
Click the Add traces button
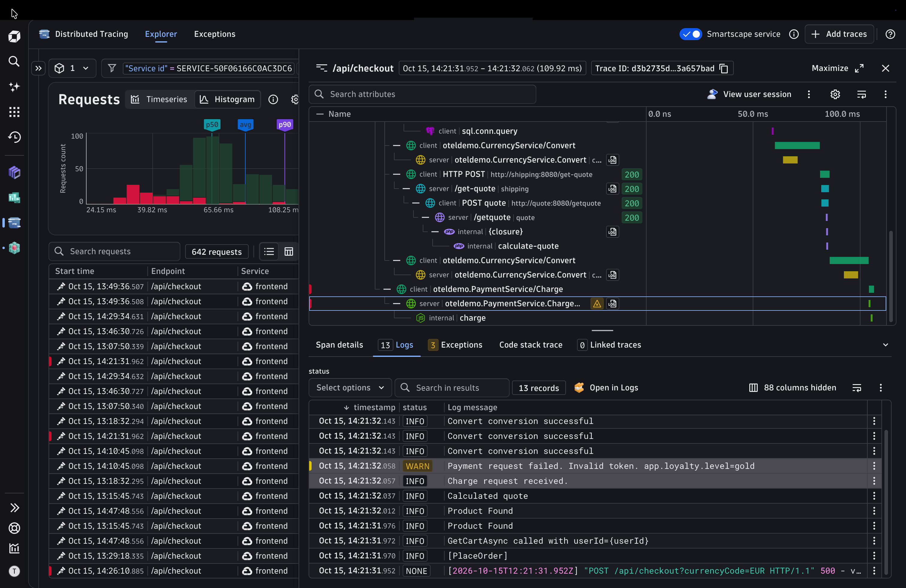[839, 34]
